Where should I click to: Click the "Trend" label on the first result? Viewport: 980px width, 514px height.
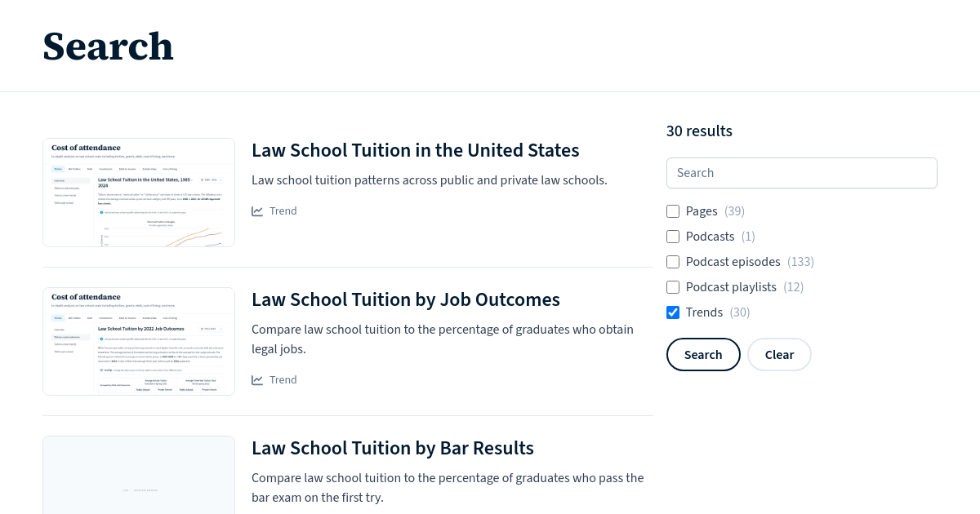coord(283,210)
